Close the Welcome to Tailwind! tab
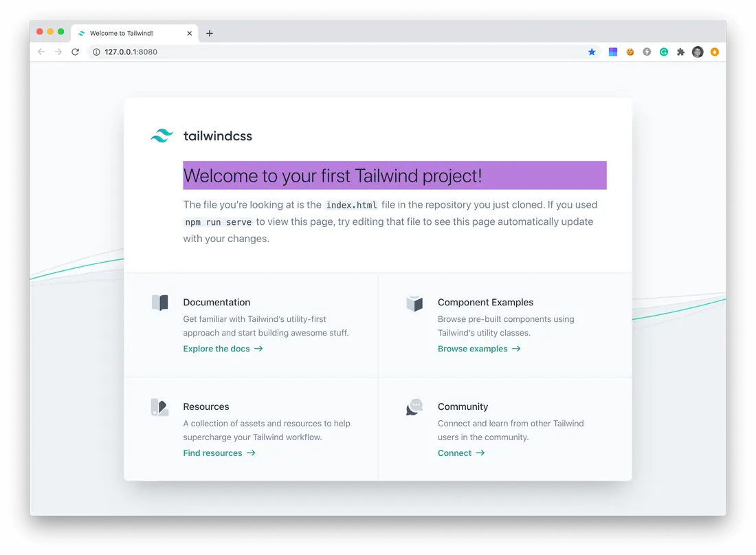This screenshot has width=756, height=555. [x=190, y=33]
